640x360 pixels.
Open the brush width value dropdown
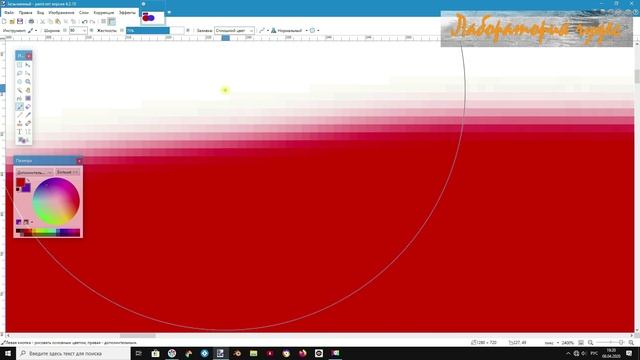click(84, 30)
